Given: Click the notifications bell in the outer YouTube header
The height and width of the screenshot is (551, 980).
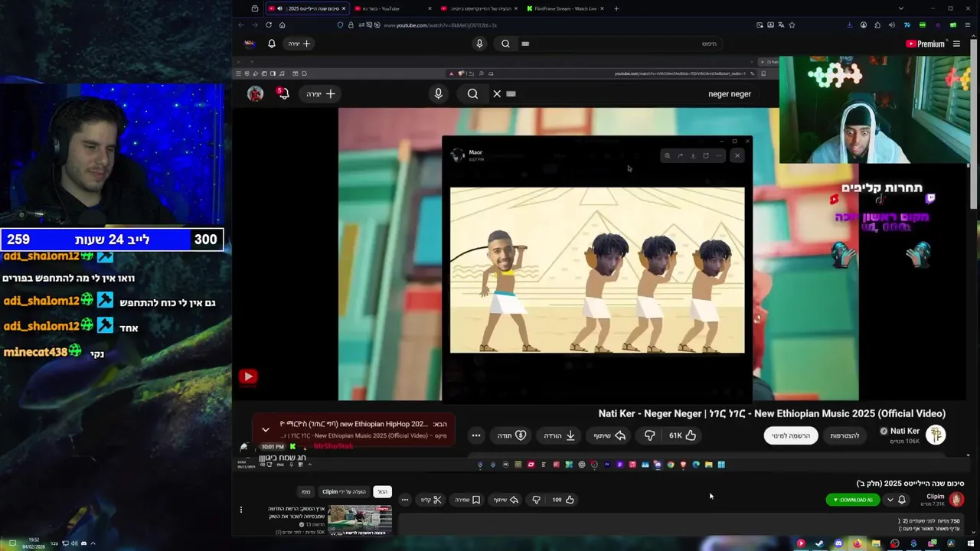Looking at the screenshot, I should pyautogui.click(x=271, y=44).
